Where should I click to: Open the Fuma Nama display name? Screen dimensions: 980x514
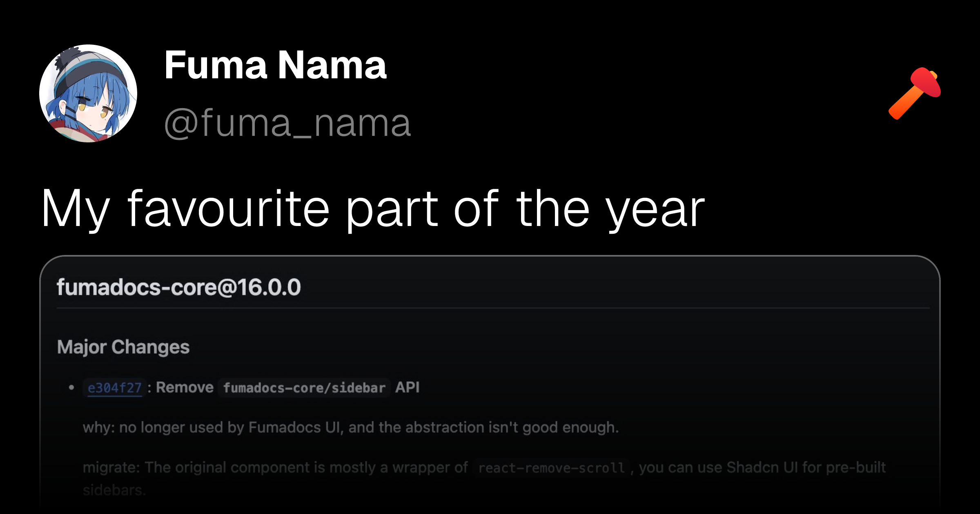coord(275,65)
